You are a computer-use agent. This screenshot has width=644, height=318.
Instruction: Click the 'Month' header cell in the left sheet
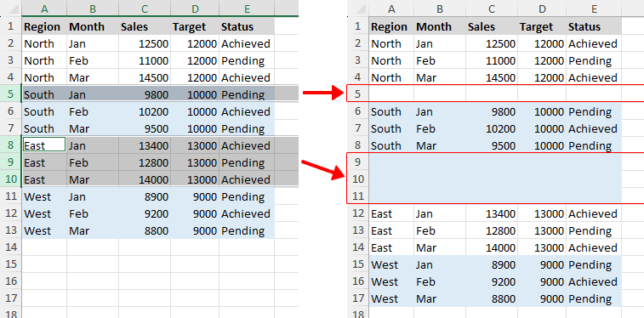[93, 26]
